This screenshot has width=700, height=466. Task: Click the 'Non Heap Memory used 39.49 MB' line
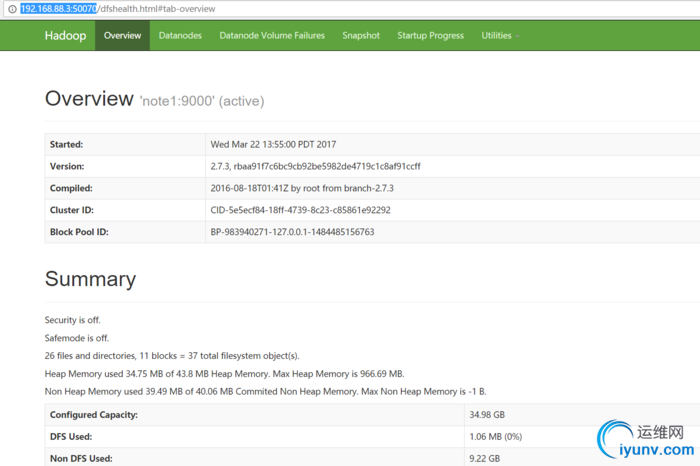(x=266, y=391)
